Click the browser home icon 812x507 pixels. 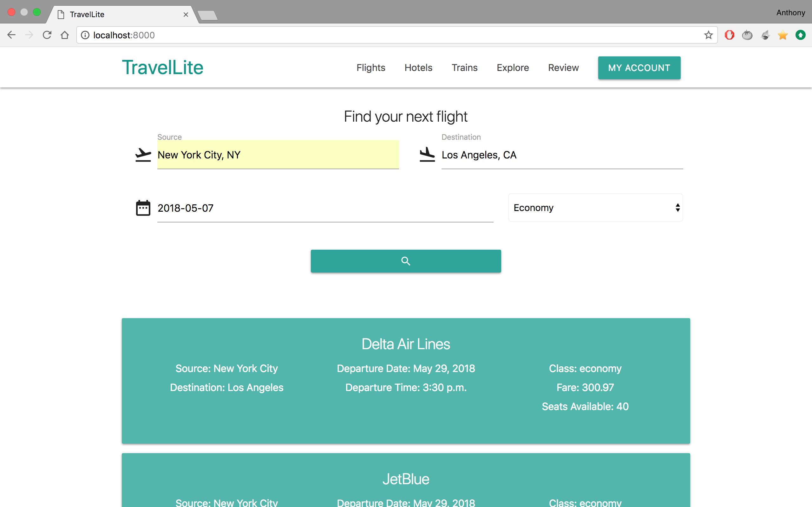pyautogui.click(x=65, y=35)
